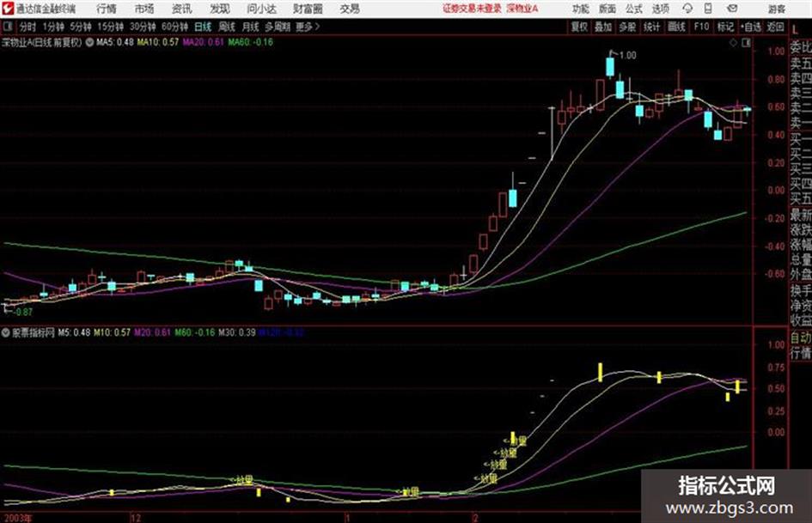Open the 版面 menu
Viewport: 812px width, 523px height.
click(607, 9)
